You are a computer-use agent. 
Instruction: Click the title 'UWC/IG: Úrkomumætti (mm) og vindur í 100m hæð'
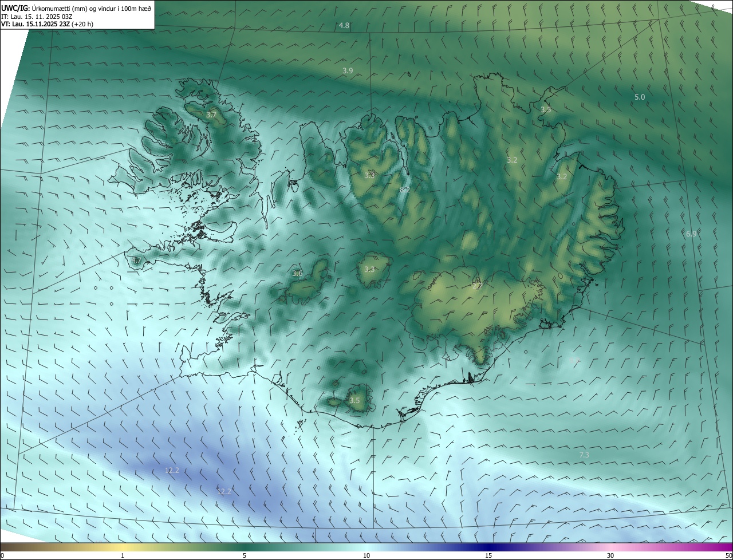pos(76,8)
